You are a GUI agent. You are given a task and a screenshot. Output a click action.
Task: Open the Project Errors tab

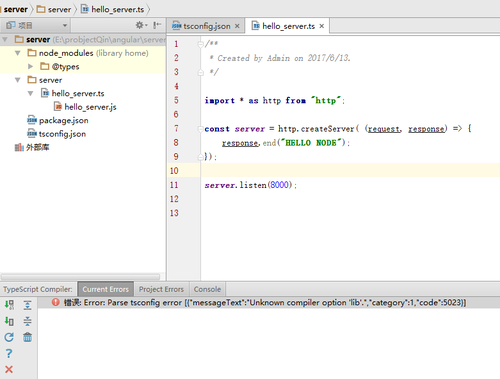click(161, 289)
